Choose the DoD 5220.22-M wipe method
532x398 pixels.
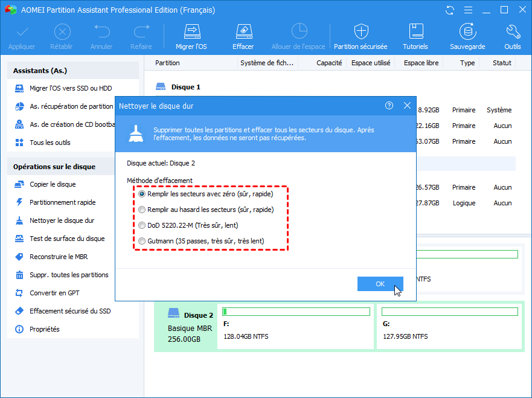[188, 225]
